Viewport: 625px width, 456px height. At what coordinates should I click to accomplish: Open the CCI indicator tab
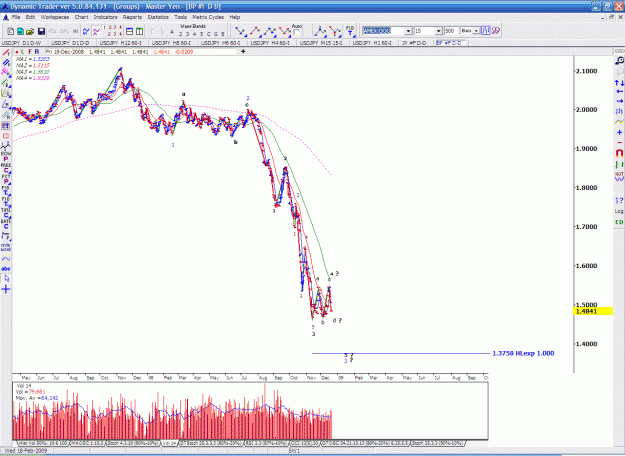(305, 443)
